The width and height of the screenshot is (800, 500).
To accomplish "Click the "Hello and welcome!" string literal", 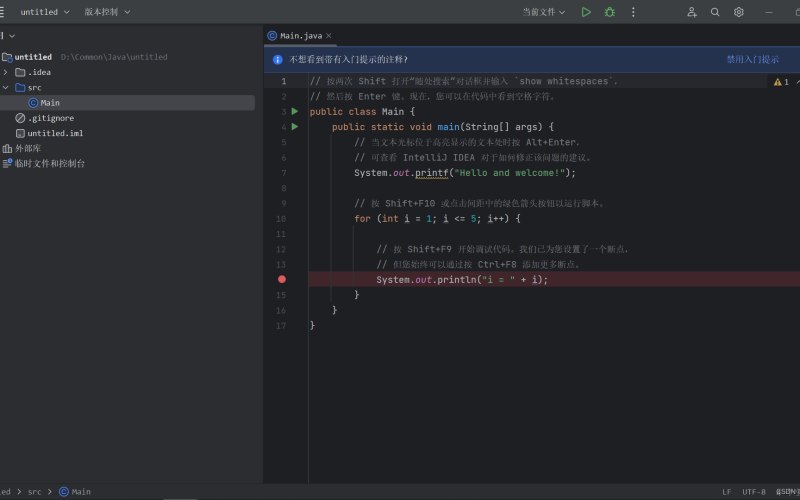I will (510, 173).
